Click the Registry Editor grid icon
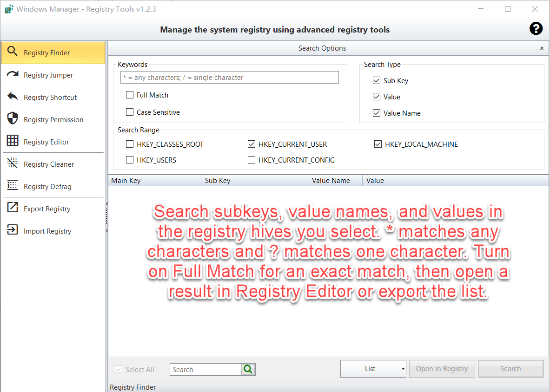 coord(12,140)
